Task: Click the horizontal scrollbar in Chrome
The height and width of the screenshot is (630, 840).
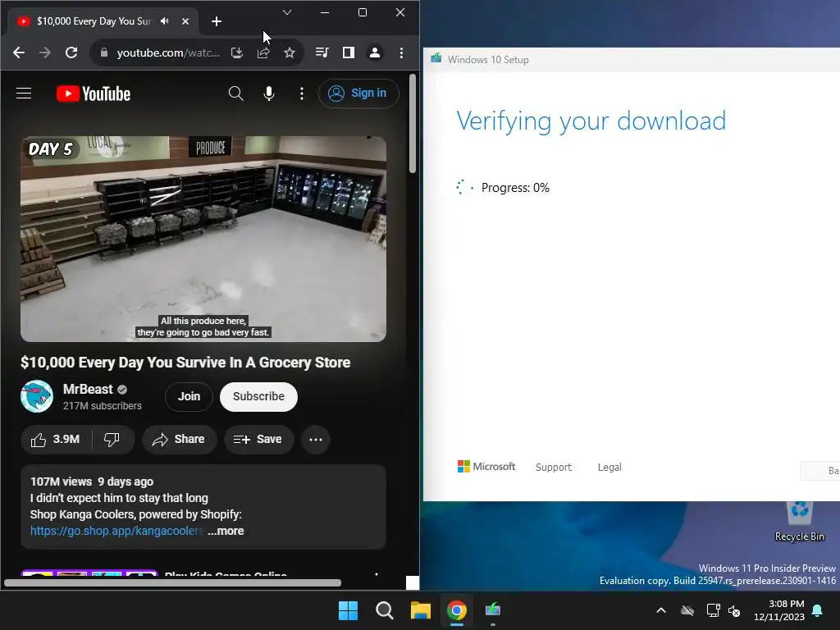Action: point(172,583)
